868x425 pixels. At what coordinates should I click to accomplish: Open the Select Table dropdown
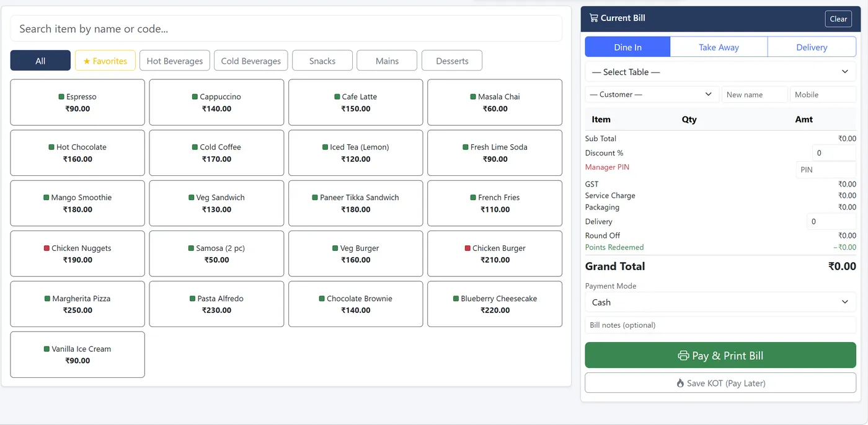[720, 72]
